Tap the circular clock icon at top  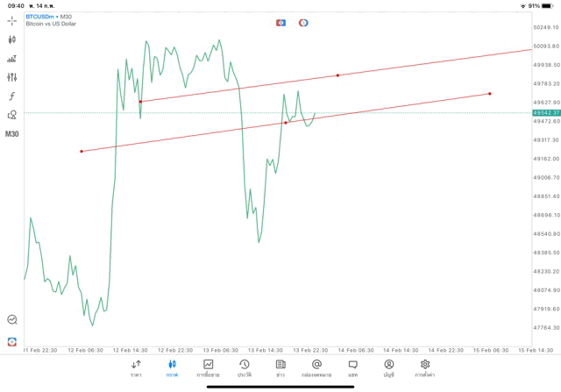coord(303,23)
